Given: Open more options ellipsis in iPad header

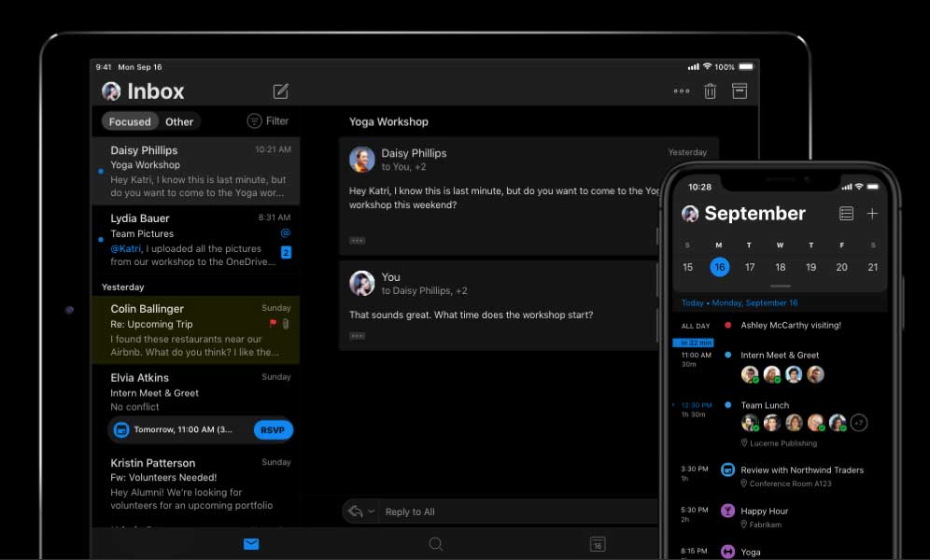Looking at the screenshot, I should 682,91.
